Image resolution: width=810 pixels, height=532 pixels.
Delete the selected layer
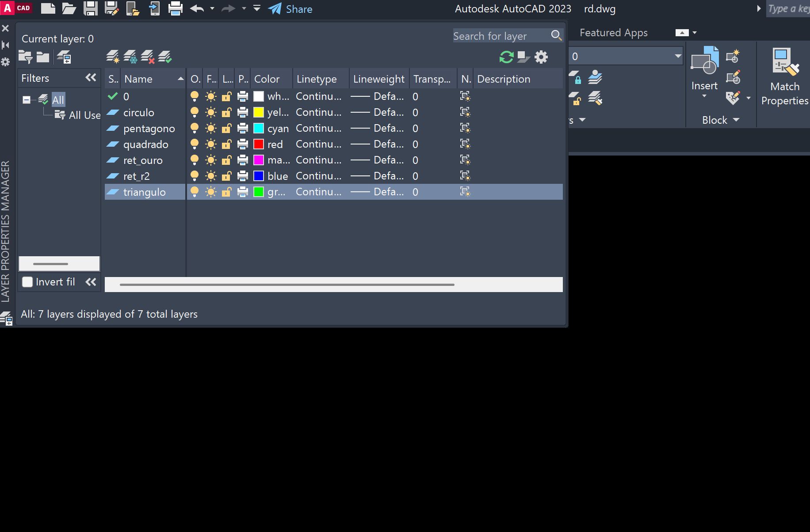tap(148, 57)
